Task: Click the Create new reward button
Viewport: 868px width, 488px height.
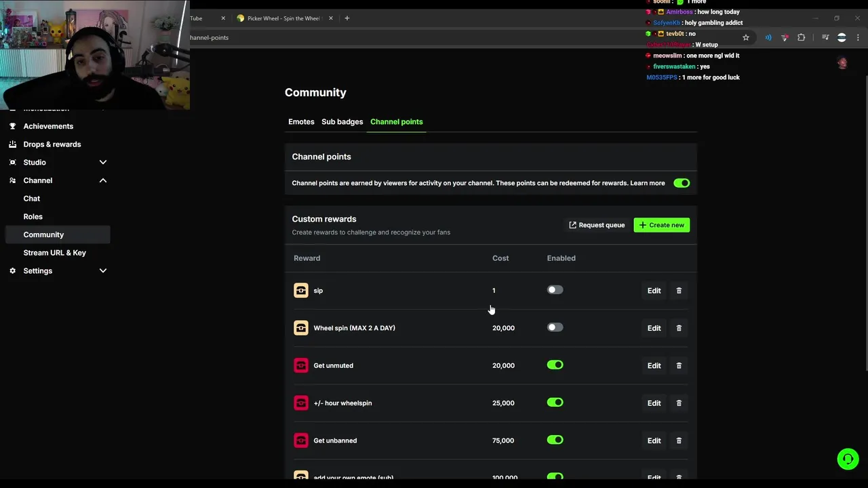Action: pos(661,225)
